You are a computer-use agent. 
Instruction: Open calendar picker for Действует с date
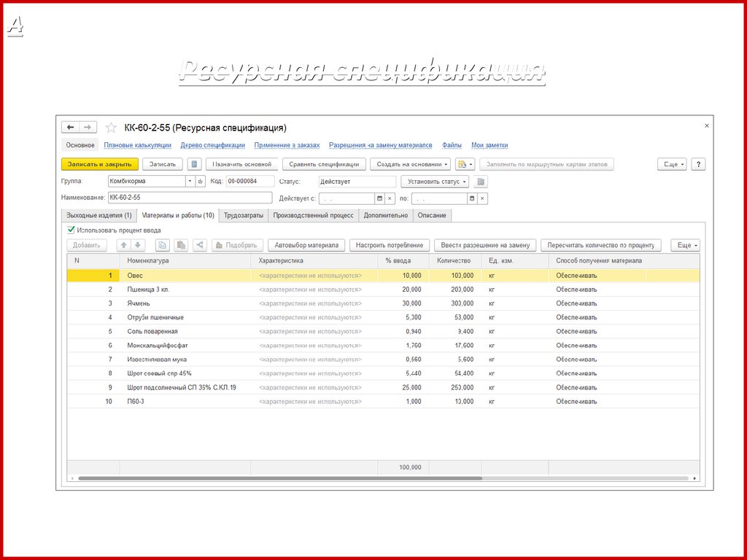pyautogui.click(x=379, y=198)
